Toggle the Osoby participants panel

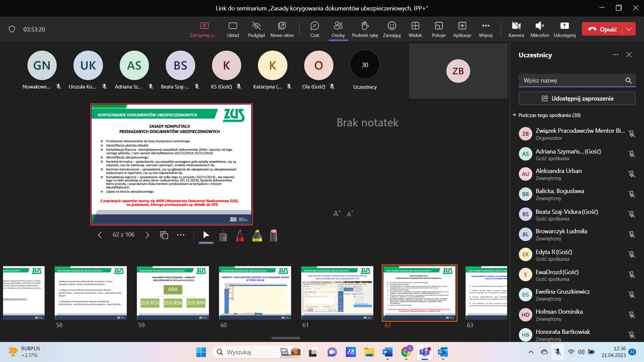(338, 29)
